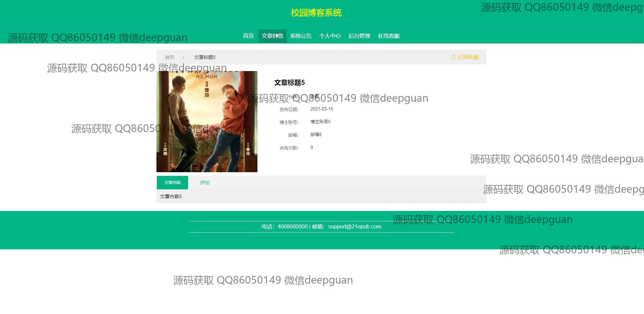
Task: Click the bold 文章标题5 article heading
Action: click(289, 83)
